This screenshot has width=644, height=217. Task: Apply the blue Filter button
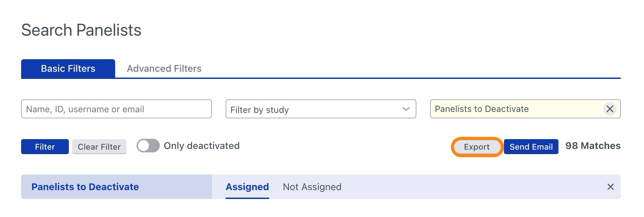[45, 147]
